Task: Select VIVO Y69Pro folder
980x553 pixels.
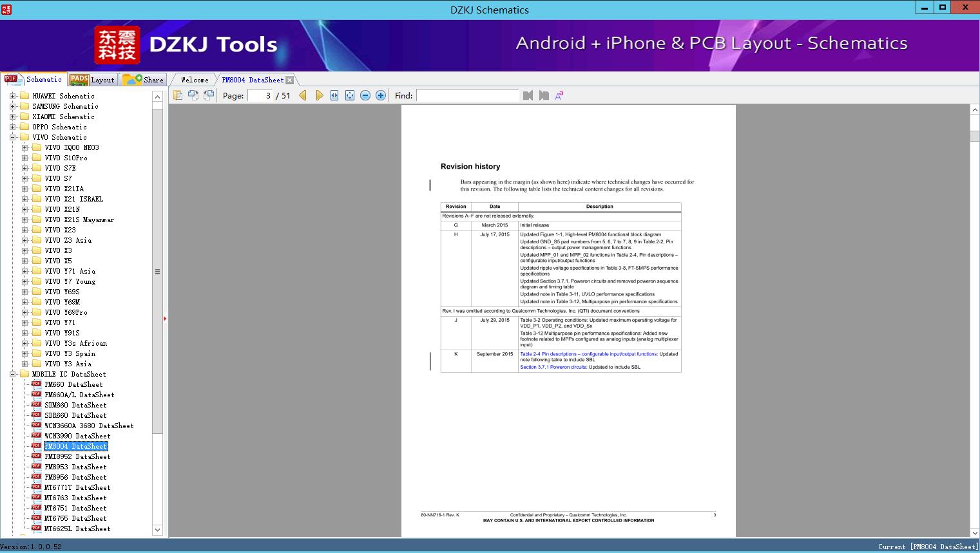Action: tap(66, 312)
